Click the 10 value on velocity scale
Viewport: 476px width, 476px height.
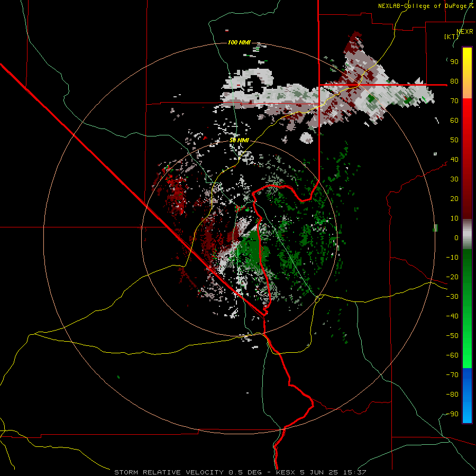coord(454,218)
